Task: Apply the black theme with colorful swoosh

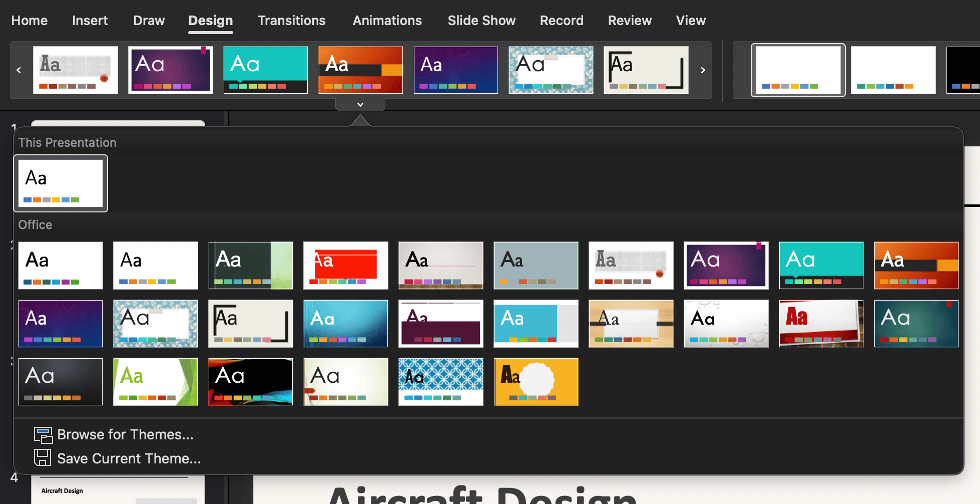Action: pos(251,382)
